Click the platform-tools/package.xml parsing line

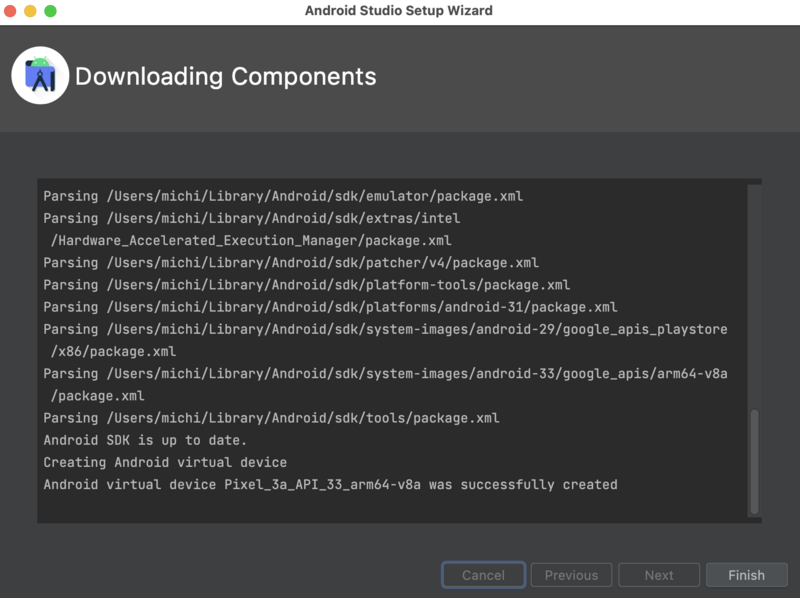point(307,285)
